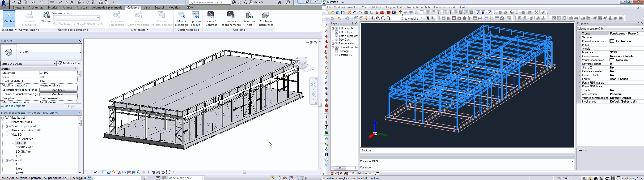Enable the Sondaggi layer checkbox

point(336,51)
